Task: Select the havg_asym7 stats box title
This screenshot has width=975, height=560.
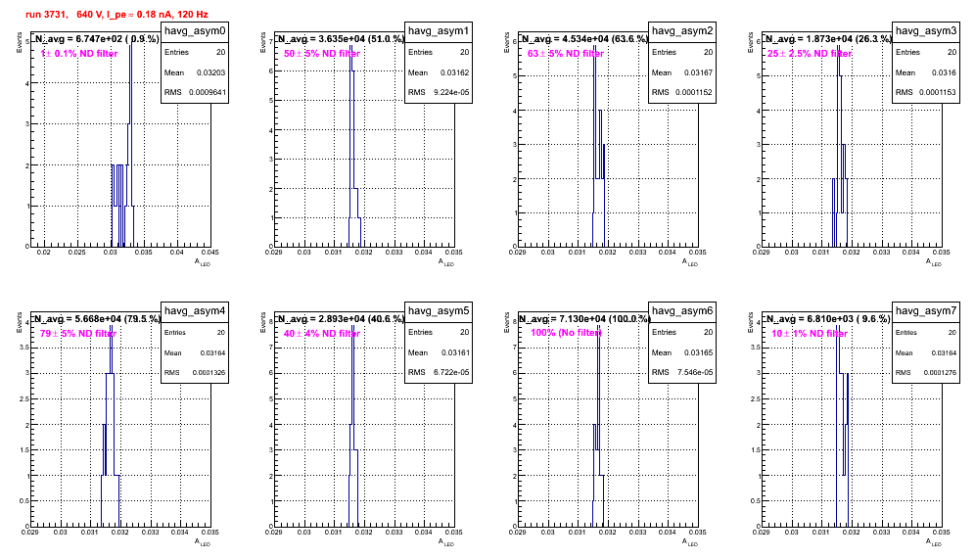Action: tap(926, 310)
